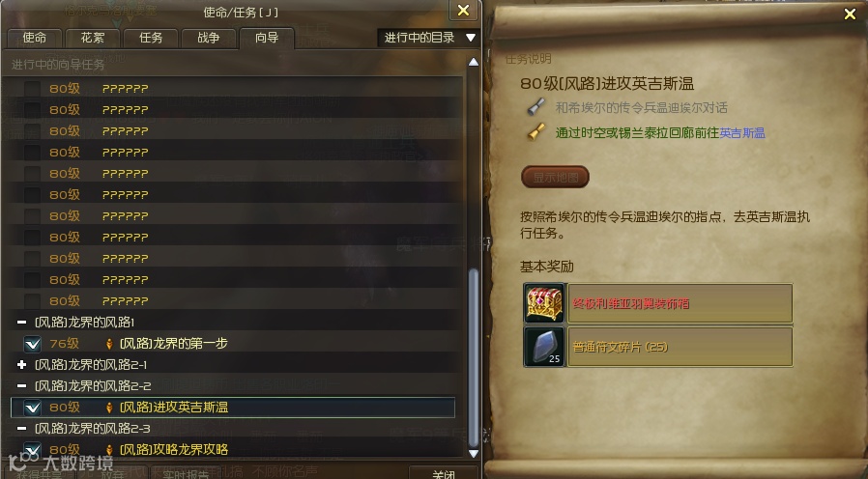The width and height of the screenshot is (868, 479).
Task: Click the 显示地图 button
Action: pyautogui.click(x=555, y=177)
